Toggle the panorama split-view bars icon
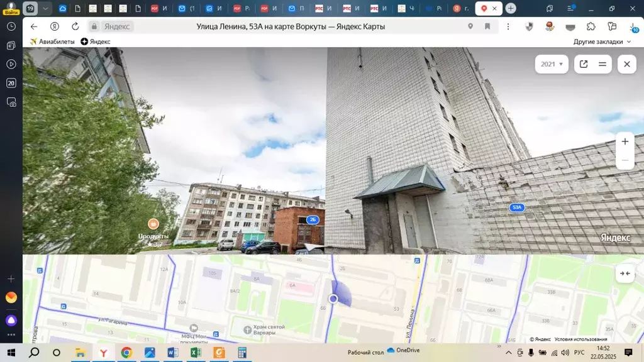 602,64
